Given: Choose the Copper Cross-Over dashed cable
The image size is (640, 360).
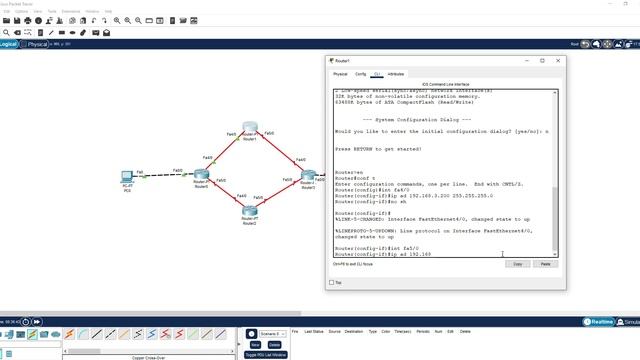Looking at the screenshot, I should coord(111,334).
